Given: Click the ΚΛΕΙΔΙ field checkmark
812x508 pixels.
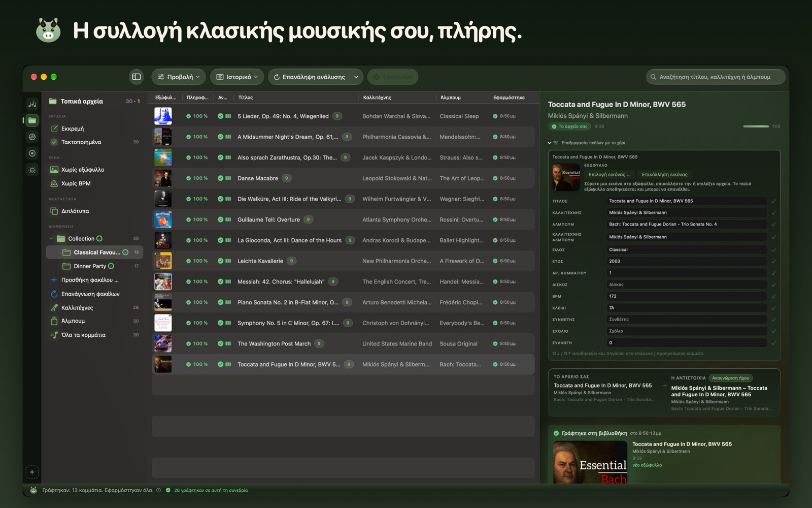Looking at the screenshot, I should point(773,308).
